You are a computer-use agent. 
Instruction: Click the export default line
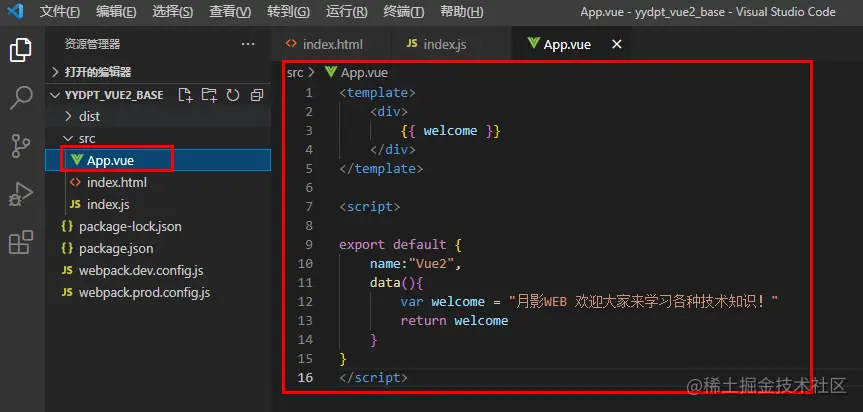point(401,244)
